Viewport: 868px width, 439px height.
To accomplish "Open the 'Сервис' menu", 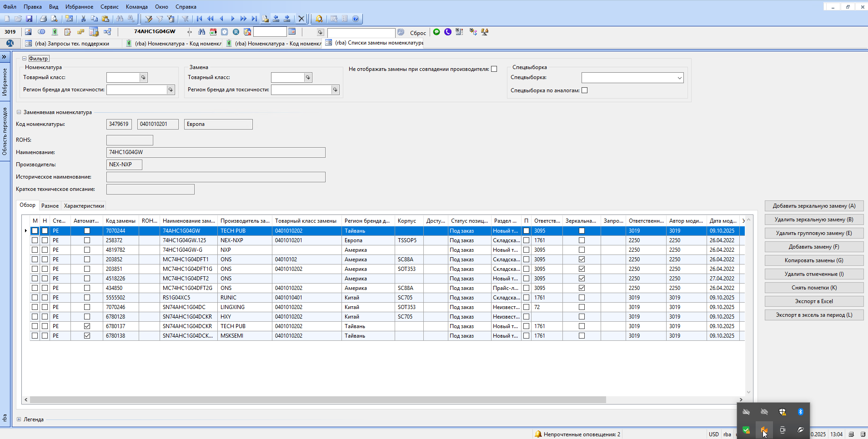I will point(109,7).
